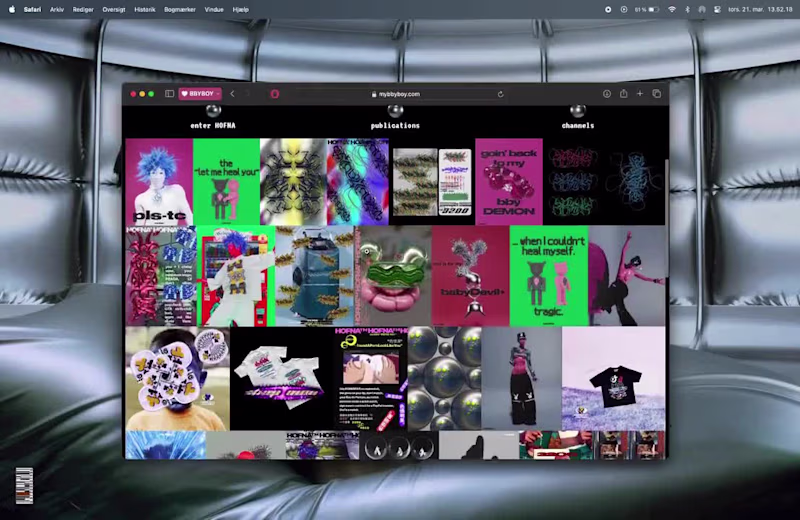Click the play circle menu bar icon
Screen dimensions: 800x520
[624, 9]
